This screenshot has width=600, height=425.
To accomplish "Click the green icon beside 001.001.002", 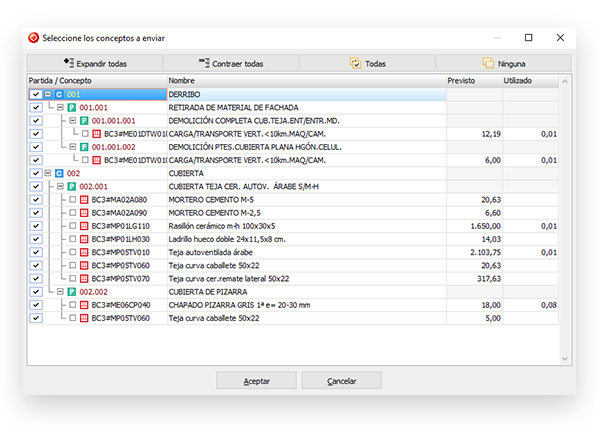I will 84,147.
